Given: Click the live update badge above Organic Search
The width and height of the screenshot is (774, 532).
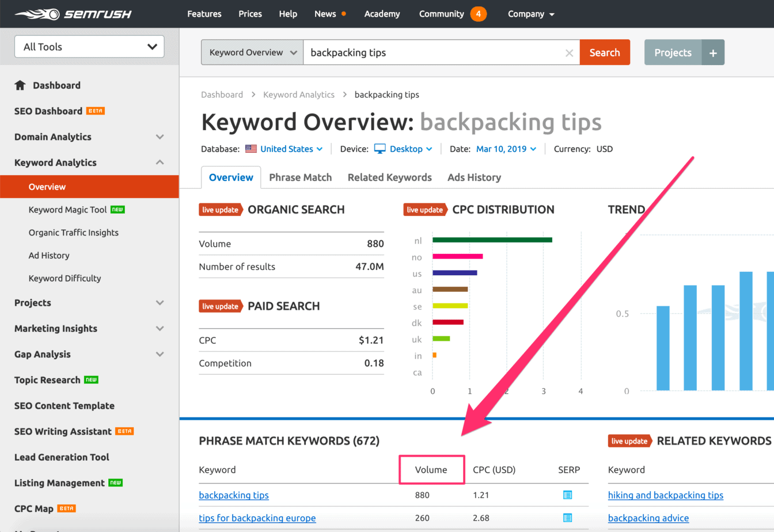Looking at the screenshot, I should click(x=221, y=210).
